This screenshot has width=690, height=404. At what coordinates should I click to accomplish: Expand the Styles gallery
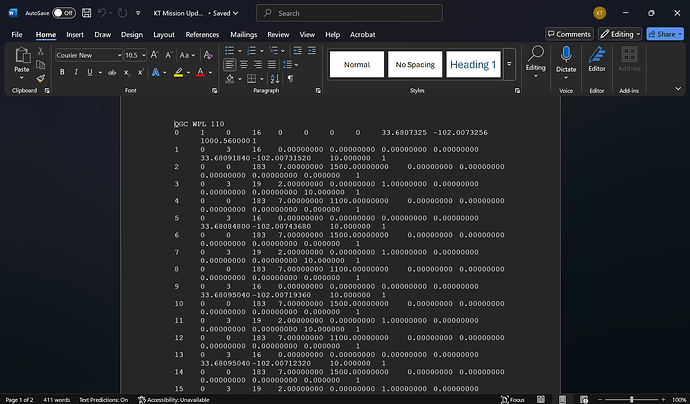509,64
